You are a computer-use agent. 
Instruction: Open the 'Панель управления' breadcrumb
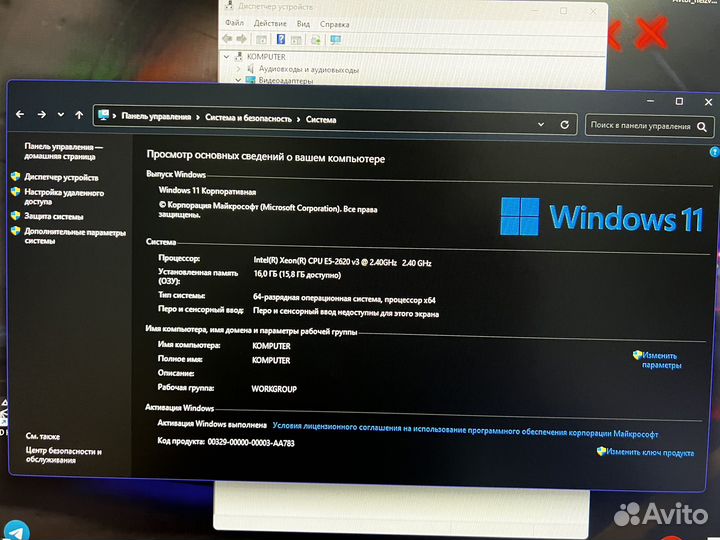(156, 117)
